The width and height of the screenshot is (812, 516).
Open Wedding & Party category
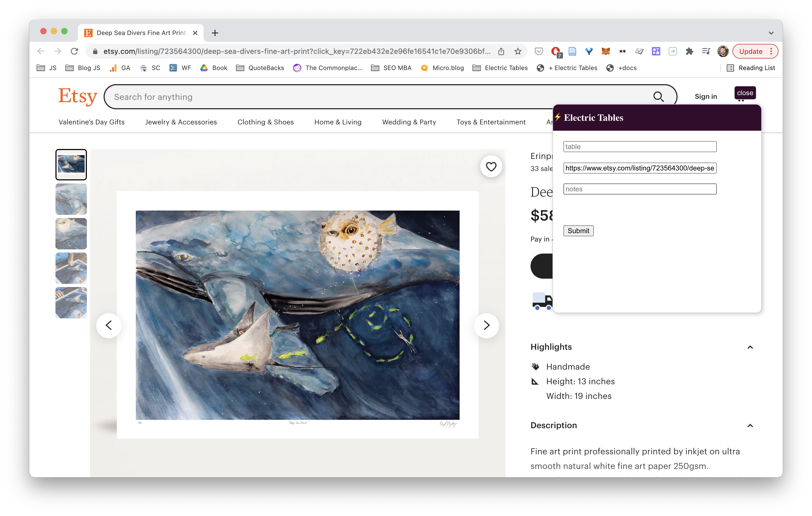tap(409, 122)
